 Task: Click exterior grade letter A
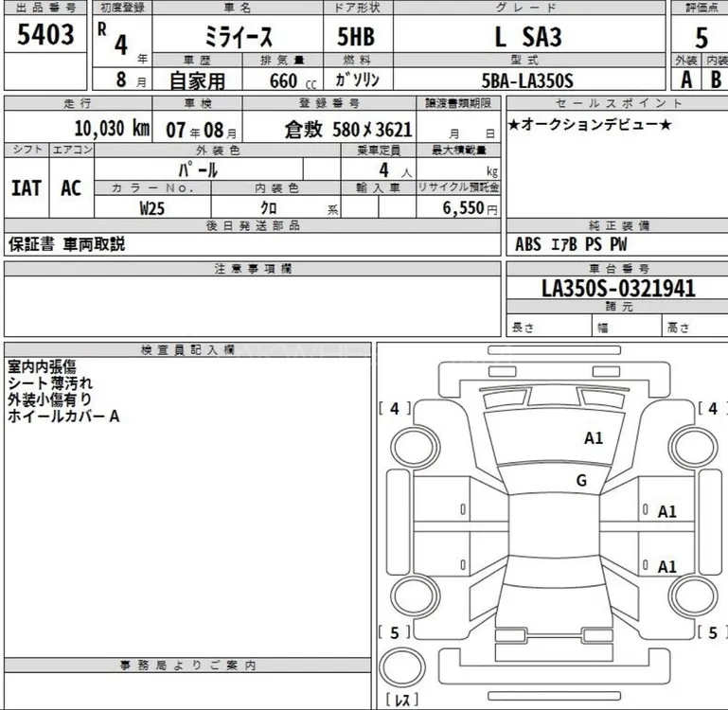[x=686, y=80]
